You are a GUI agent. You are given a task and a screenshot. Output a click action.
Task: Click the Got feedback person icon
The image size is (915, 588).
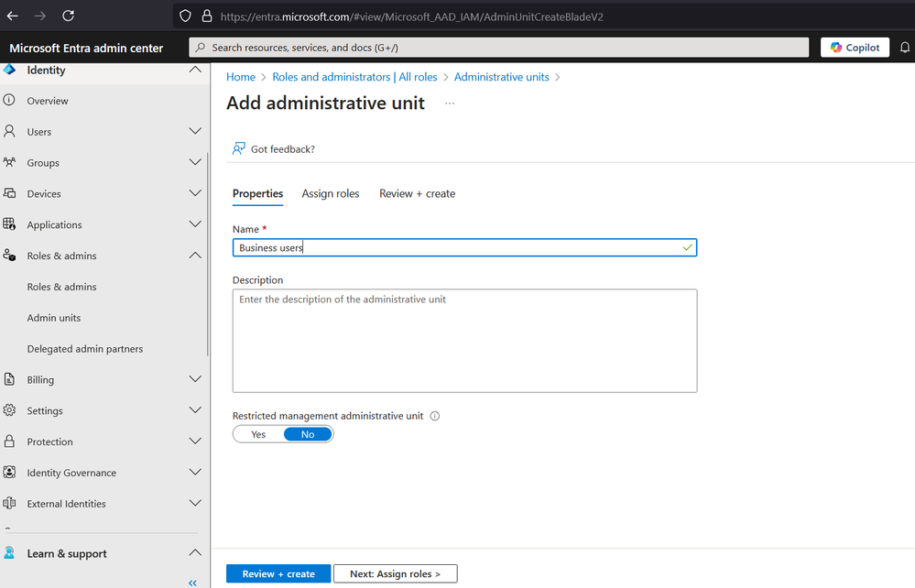(238, 148)
